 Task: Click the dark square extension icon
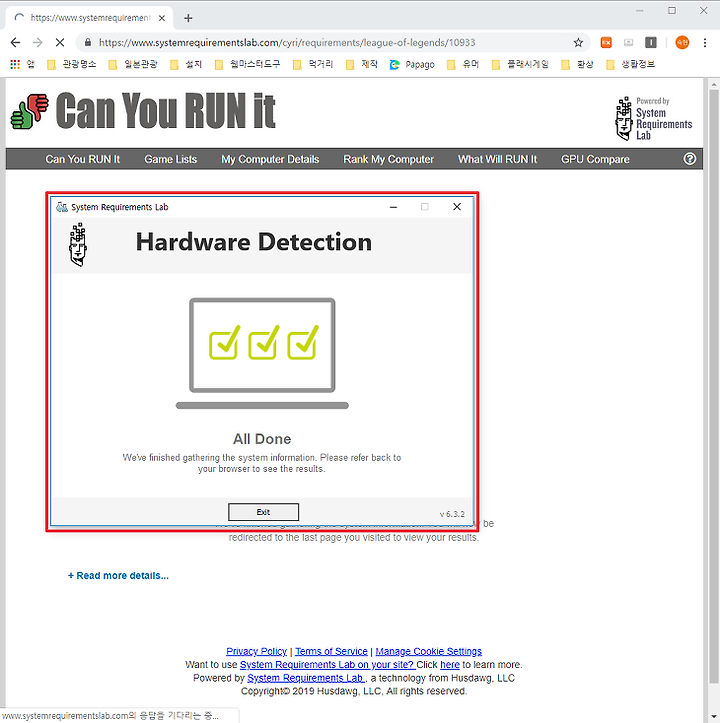pos(651,43)
